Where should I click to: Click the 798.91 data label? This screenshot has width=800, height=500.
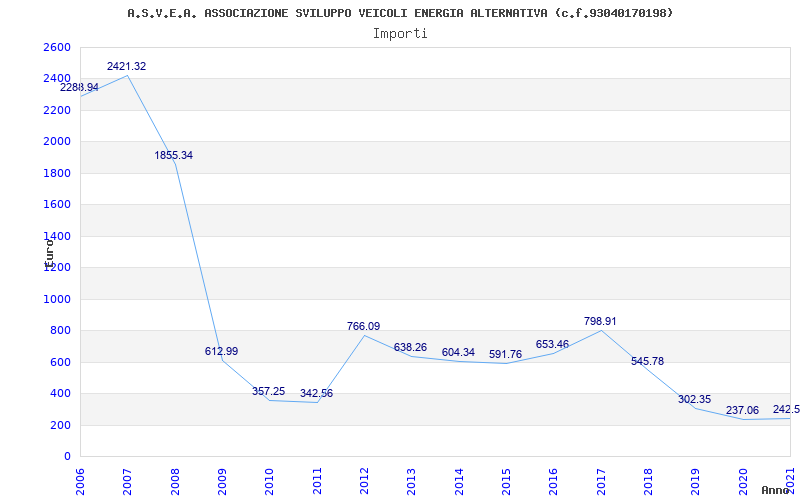tap(600, 321)
